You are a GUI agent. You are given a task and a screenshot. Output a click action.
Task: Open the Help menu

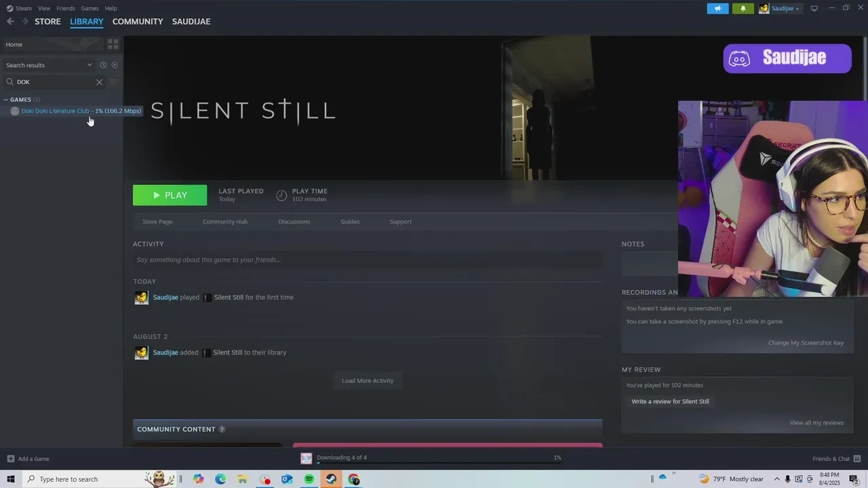(x=111, y=8)
